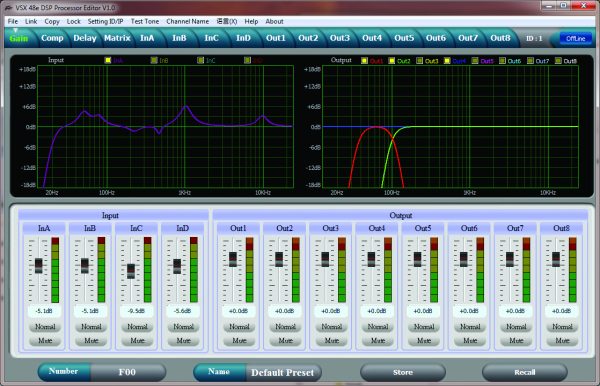Mute the InC channel
The width and height of the screenshot is (600, 386).
(x=137, y=340)
